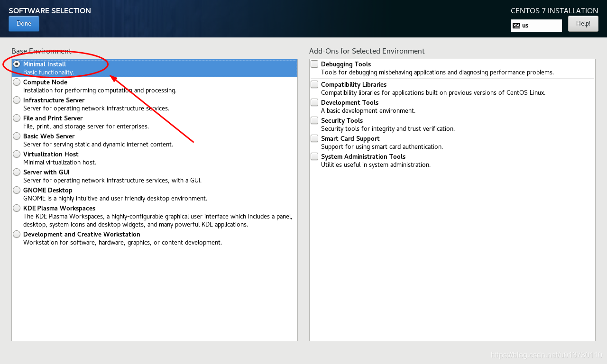Select File and Print Server radio button

coord(17,118)
